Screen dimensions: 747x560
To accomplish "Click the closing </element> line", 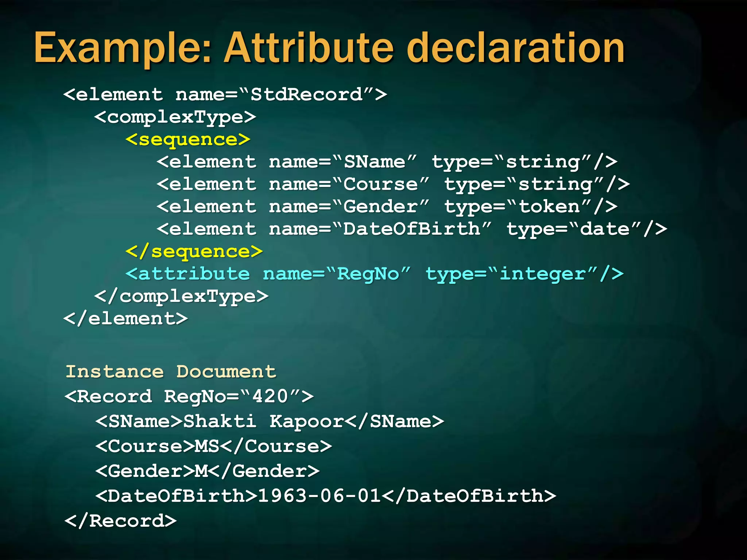I will click(x=126, y=319).
